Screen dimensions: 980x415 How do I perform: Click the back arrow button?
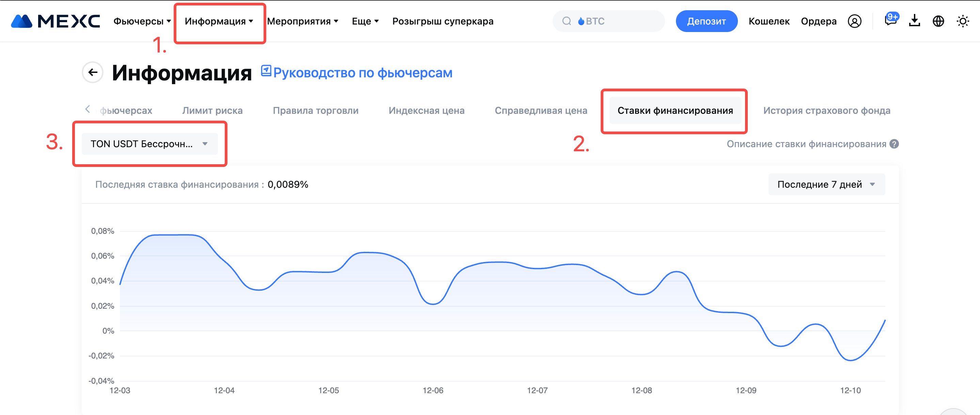coord(92,72)
